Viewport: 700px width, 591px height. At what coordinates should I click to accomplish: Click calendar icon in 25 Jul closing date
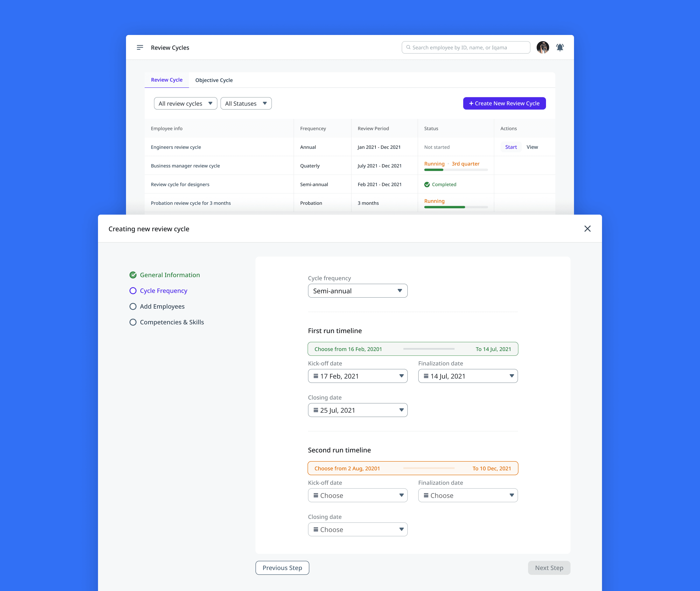coord(315,410)
